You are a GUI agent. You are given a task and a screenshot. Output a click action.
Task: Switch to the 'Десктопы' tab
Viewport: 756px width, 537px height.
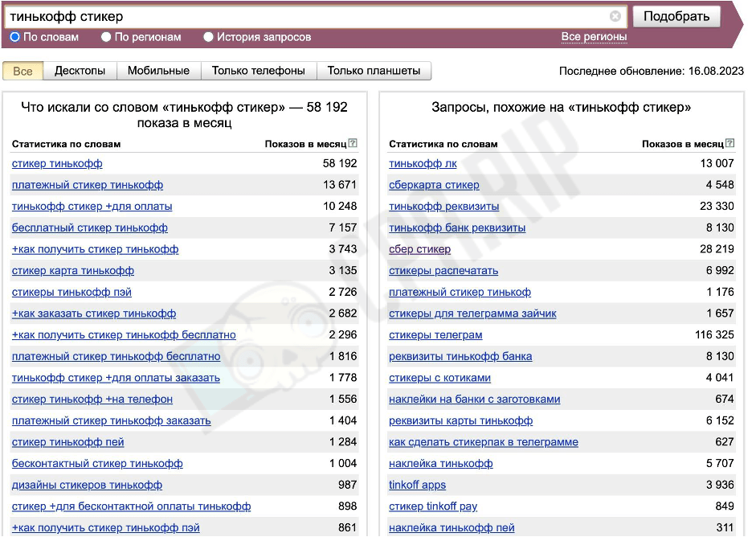tap(80, 71)
